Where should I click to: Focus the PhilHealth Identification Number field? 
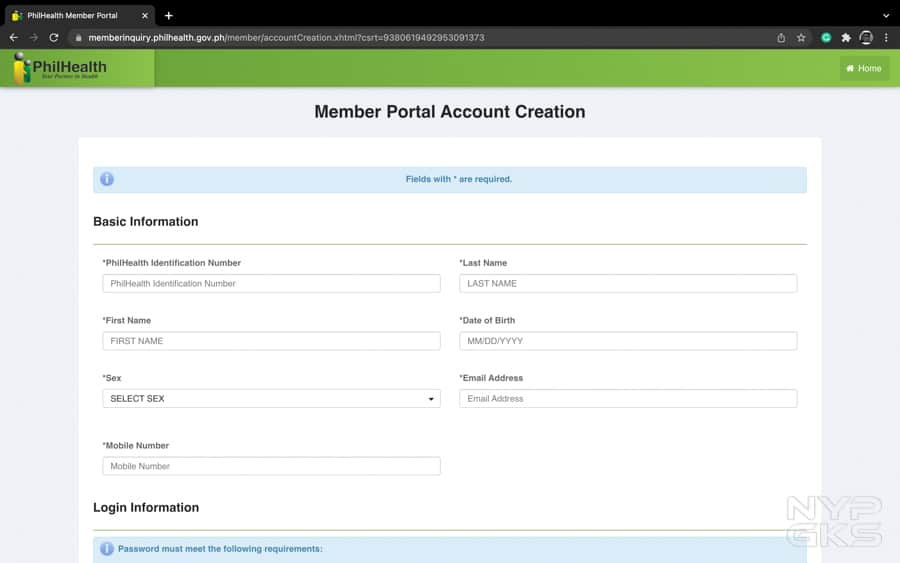271,284
